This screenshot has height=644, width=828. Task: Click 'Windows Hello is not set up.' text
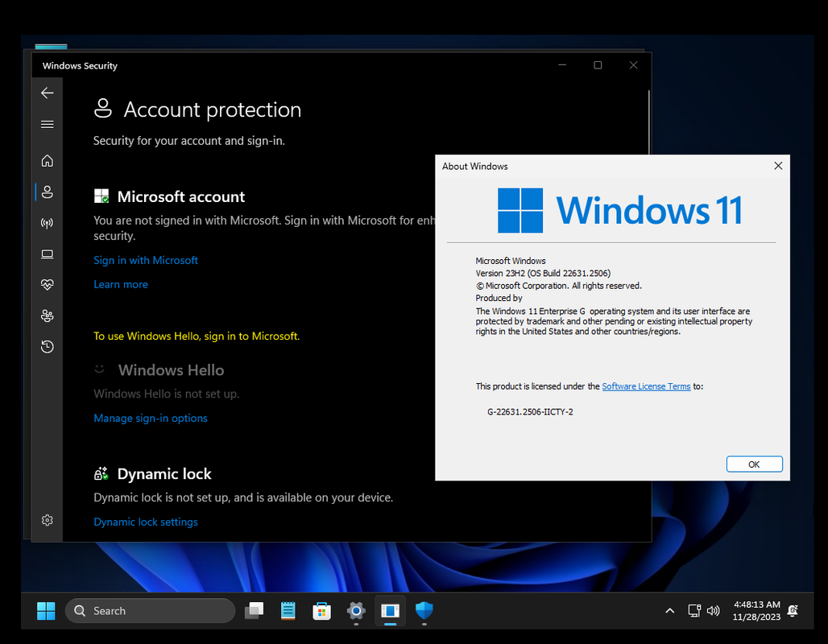pyautogui.click(x=167, y=394)
